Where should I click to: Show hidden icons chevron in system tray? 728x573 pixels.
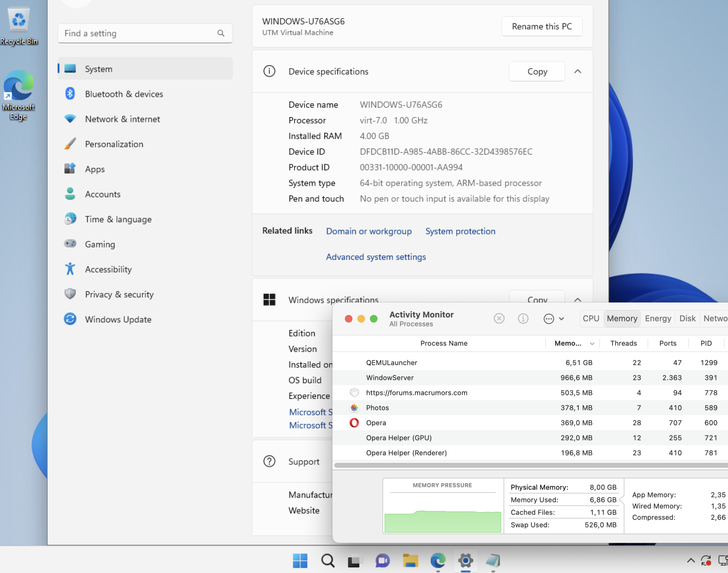click(x=691, y=560)
